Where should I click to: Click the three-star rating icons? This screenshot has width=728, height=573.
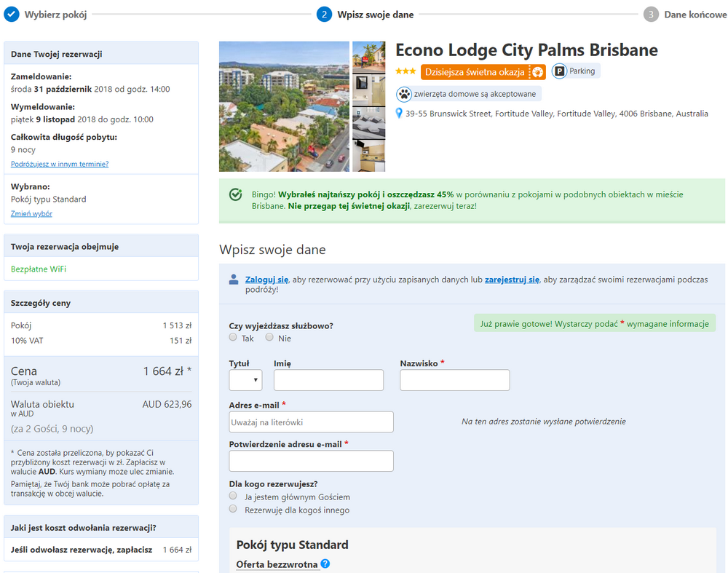404,71
